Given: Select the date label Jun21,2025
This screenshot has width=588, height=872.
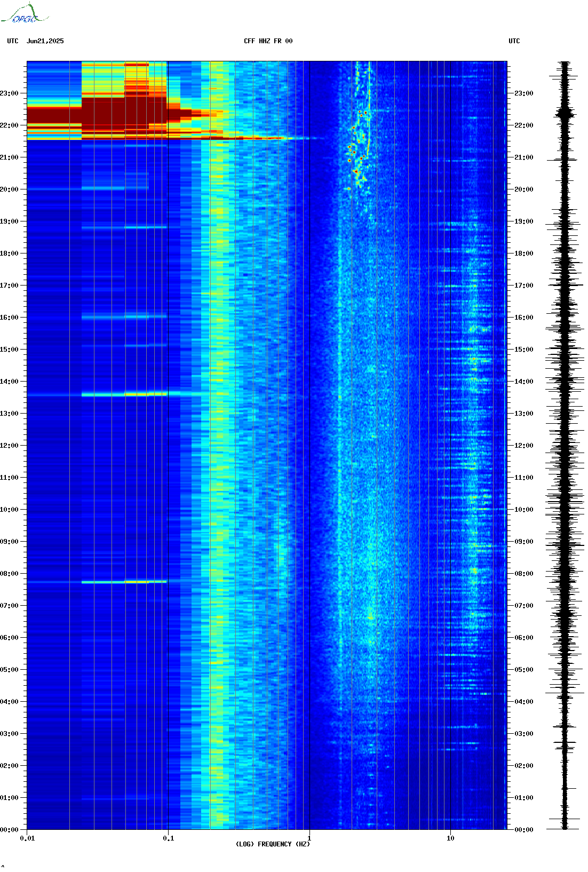Looking at the screenshot, I should click(45, 41).
